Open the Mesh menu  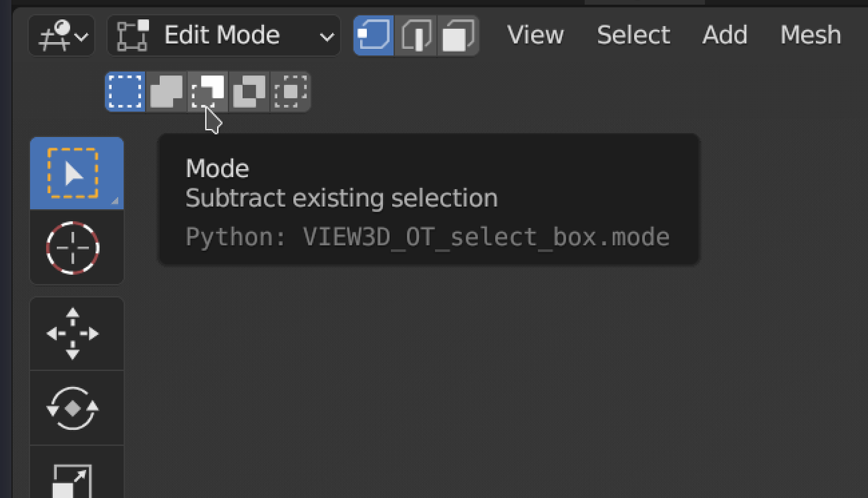click(810, 35)
